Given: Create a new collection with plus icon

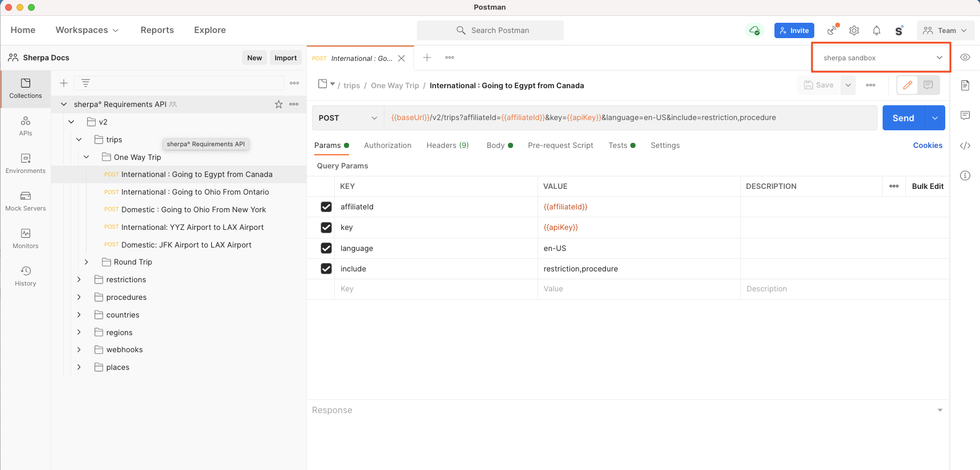Looking at the screenshot, I should point(64,83).
